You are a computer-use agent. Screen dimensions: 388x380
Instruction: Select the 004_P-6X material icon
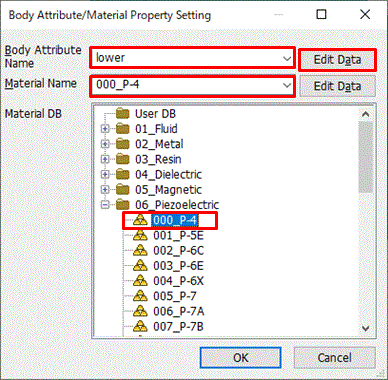(140, 281)
